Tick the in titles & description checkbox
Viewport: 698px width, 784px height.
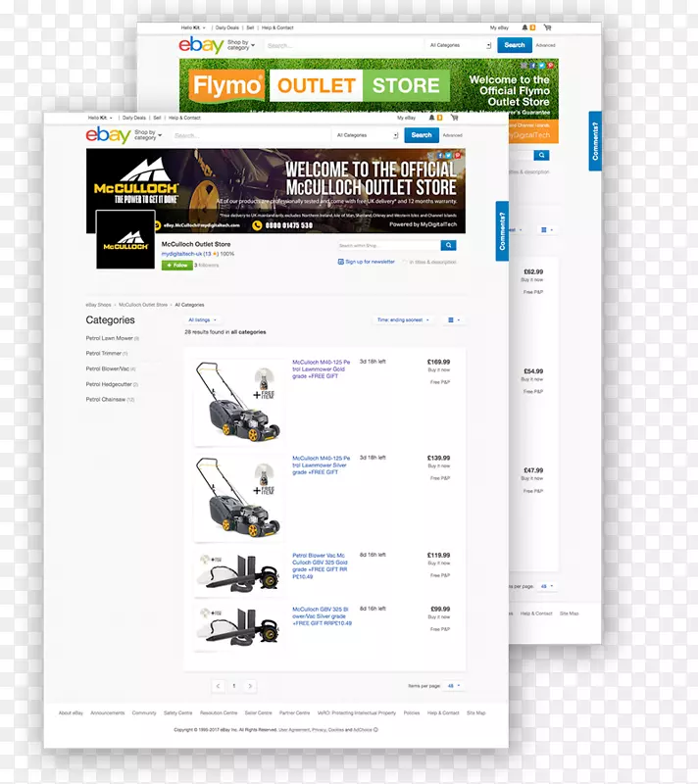click(x=405, y=262)
